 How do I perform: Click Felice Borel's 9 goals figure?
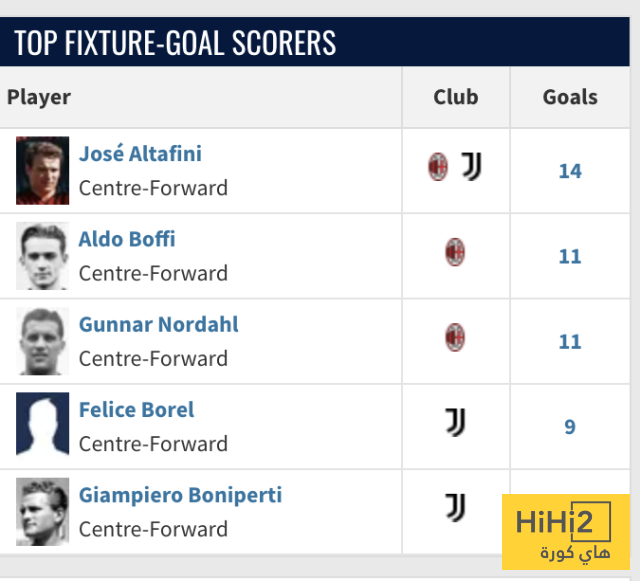(570, 427)
